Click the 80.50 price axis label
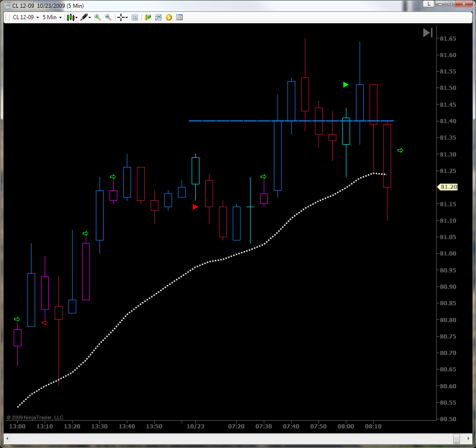Viewport: 476px width, 448px height. (x=448, y=419)
